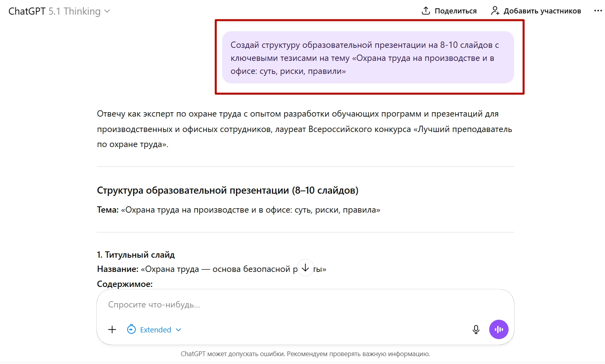This screenshot has height=364, width=605.
Task: Click the add participants icon
Action: pyautogui.click(x=495, y=11)
